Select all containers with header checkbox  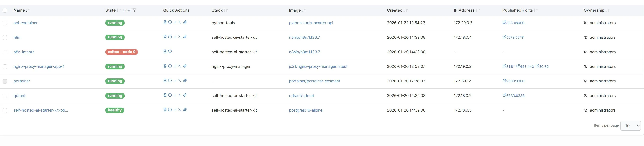[x=5, y=10]
